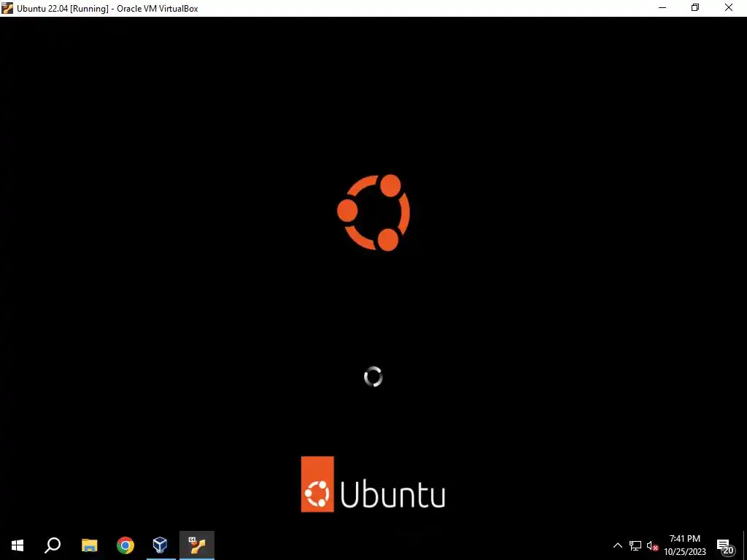Minimize the Ubuntu 22.04 VirtualBox window
The image size is (747, 560).
click(662, 8)
